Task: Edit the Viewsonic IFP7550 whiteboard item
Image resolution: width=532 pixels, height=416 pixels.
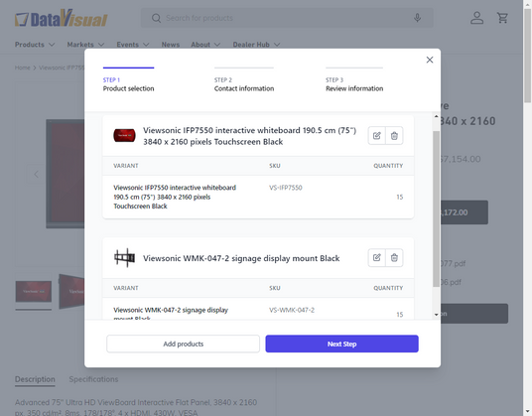Action: click(376, 136)
